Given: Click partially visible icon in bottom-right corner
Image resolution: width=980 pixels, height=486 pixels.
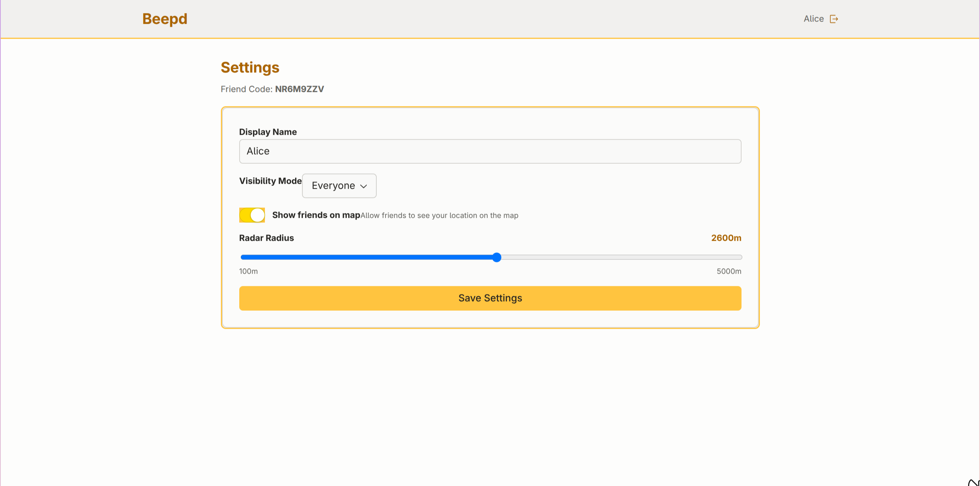Looking at the screenshot, I should pyautogui.click(x=974, y=482).
